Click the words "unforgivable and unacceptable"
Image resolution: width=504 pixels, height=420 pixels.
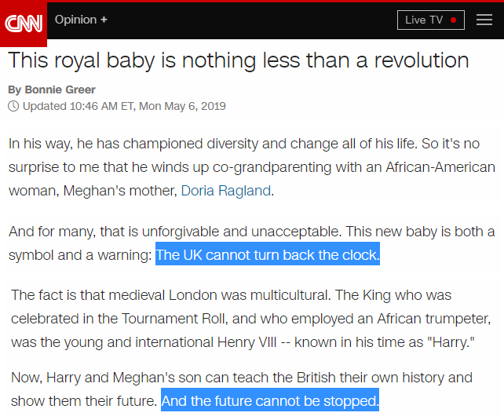tap(241, 232)
